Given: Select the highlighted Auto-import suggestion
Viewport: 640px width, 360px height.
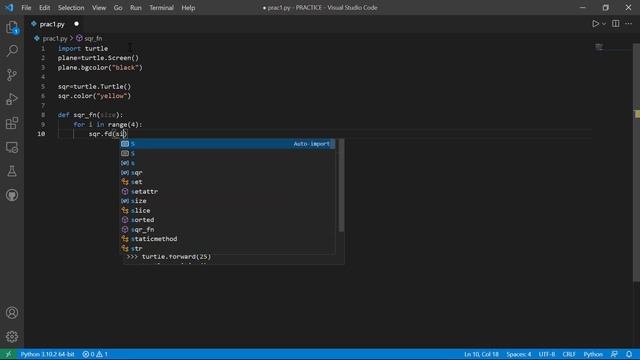Looking at the screenshot, I should 227,144.
